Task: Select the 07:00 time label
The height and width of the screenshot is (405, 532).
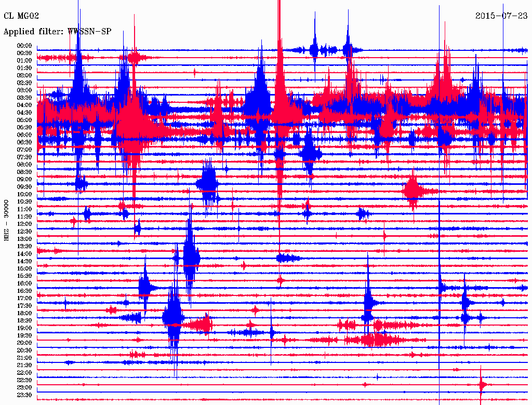Action: tap(24, 150)
